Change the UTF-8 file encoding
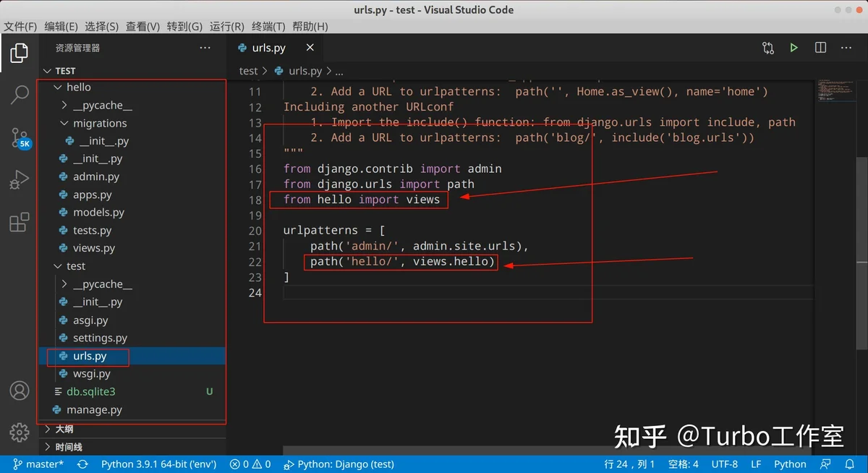 point(725,464)
